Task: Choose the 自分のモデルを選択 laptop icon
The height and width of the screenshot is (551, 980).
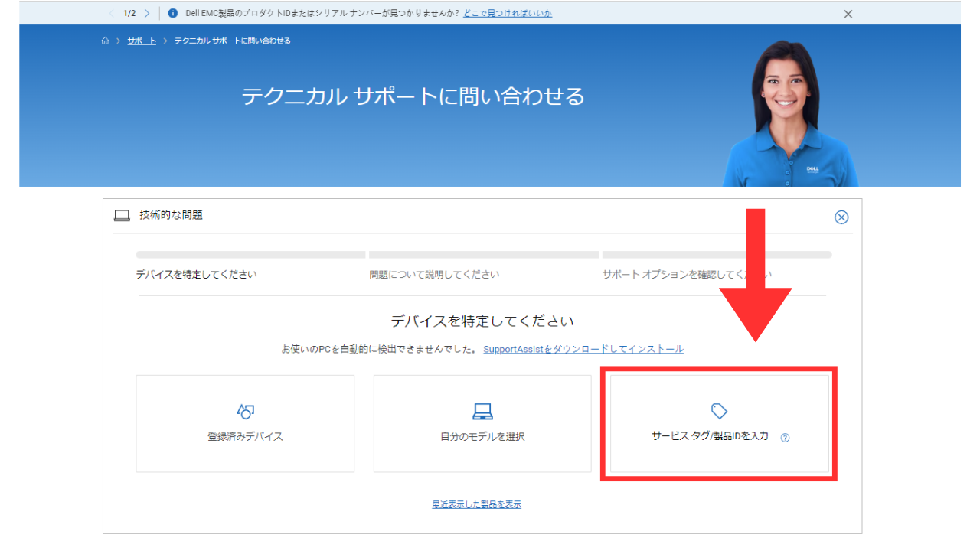Action: point(482,411)
